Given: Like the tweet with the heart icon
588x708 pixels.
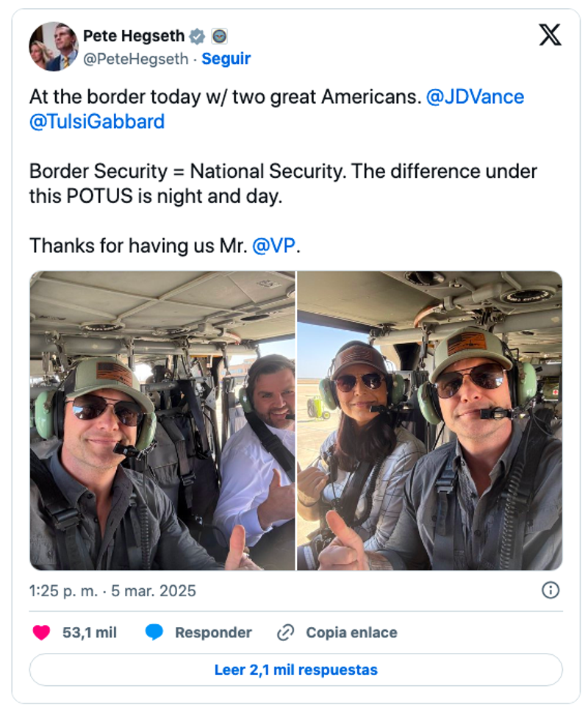Looking at the screenshot, I should pyautogui.click(x=42, y=632).
